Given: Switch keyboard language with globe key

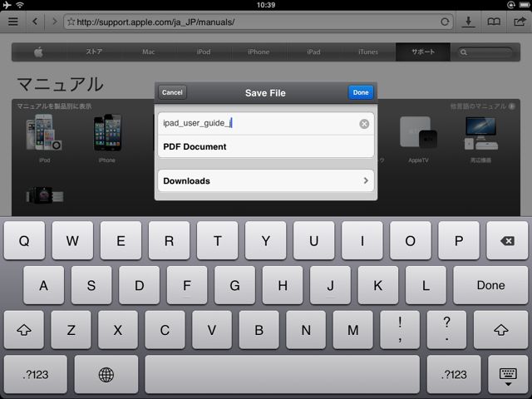Looking at the screenshot, I should (x=106, y=375).
